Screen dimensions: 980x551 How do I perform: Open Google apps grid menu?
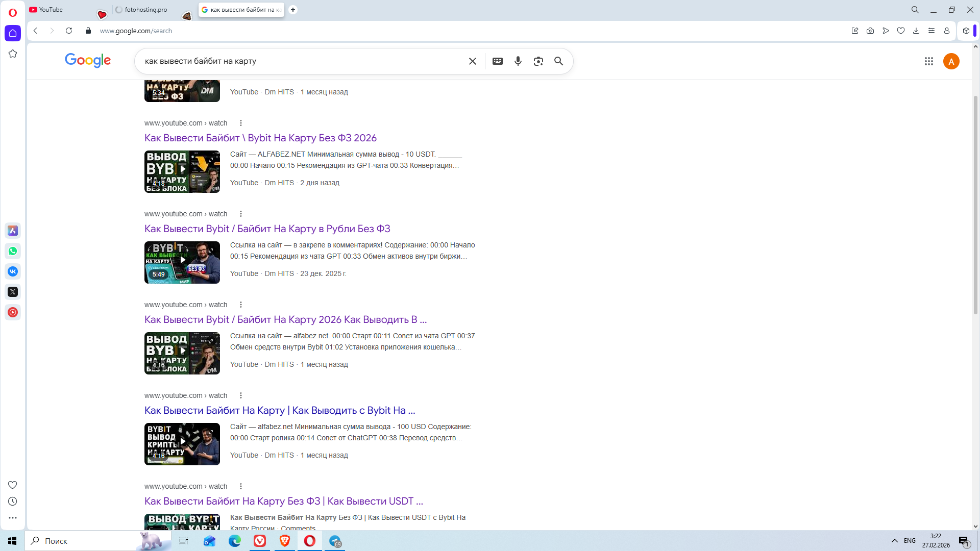coord(929,61)
